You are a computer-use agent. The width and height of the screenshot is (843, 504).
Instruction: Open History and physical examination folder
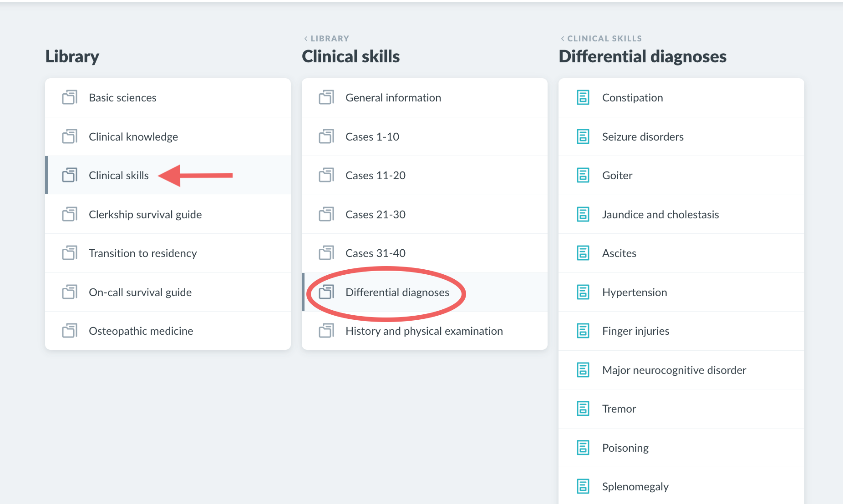(x=425, y=331)
